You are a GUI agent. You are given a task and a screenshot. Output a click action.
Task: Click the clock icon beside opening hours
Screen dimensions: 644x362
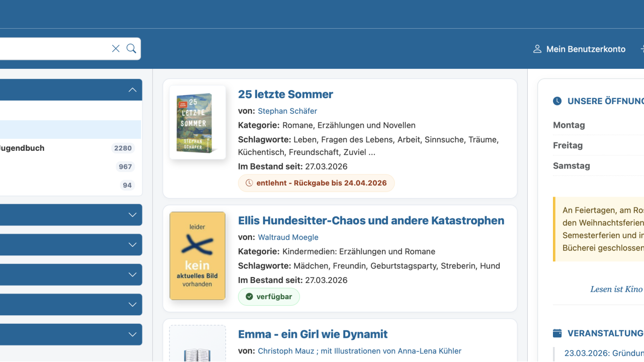[x=557, y=101]
